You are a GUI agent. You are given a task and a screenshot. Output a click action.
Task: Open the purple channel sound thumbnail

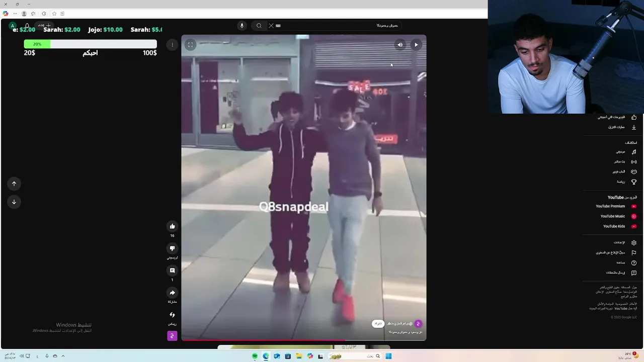tap(172, 336)
